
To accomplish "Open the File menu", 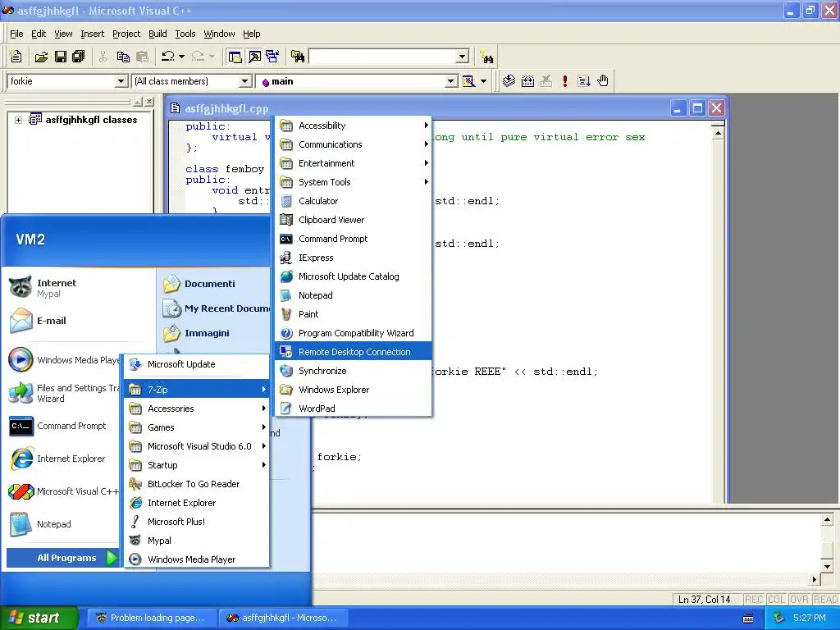I will click(16, 34).
